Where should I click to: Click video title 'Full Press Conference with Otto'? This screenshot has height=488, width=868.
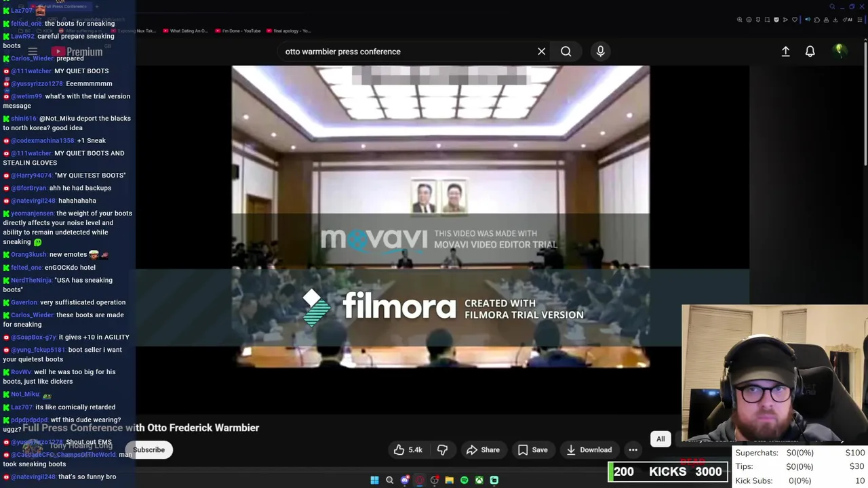141,428
